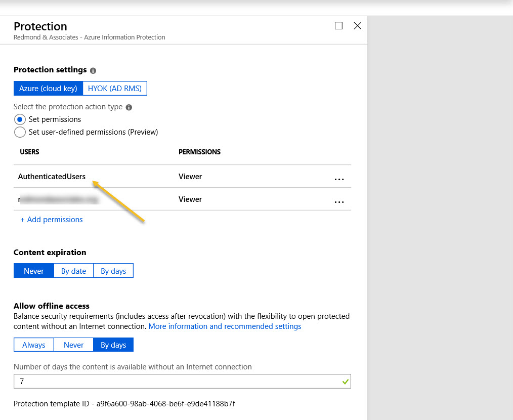Set content expiration By date
Viewport: 513px width, 420px height.
[x=74, y=271]
